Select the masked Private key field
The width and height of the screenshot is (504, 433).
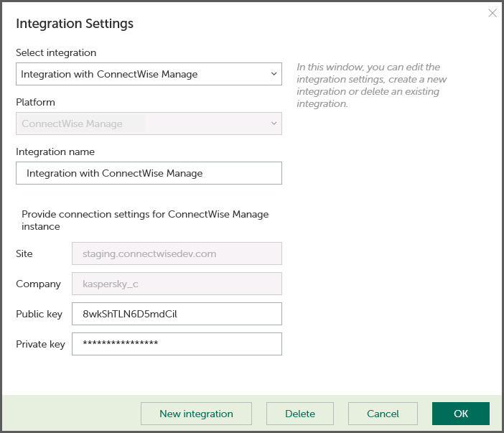pos(177,344)
